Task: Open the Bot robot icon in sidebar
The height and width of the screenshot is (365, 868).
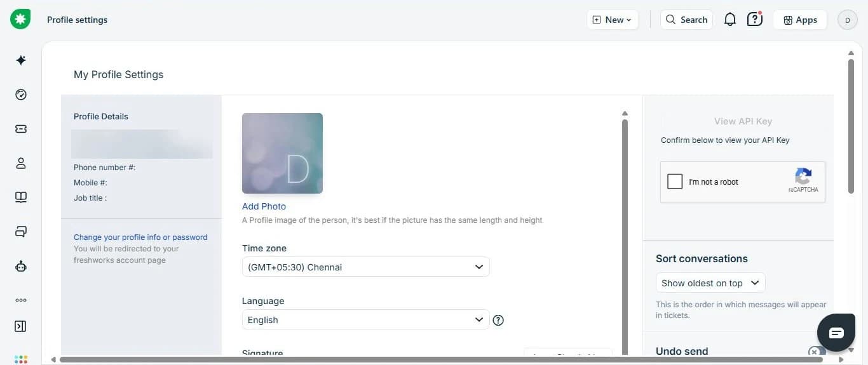Action: click(x=21, y=266)
